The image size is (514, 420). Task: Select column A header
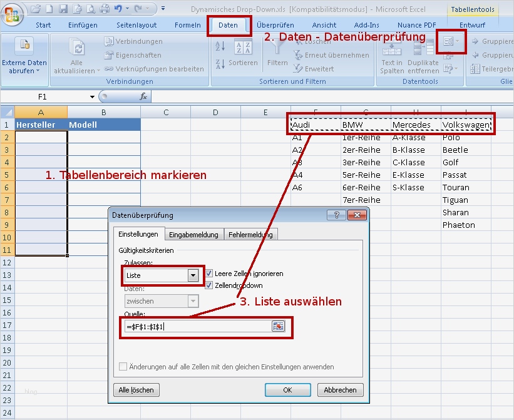41,112
